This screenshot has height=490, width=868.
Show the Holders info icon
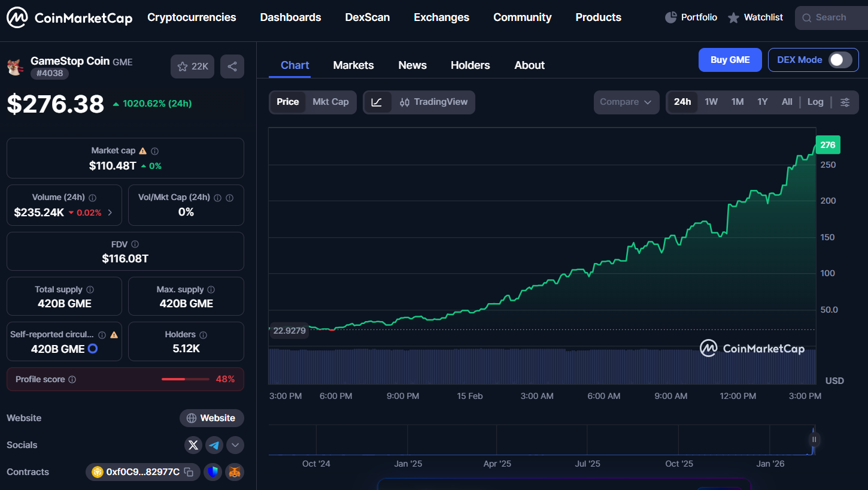204,335
